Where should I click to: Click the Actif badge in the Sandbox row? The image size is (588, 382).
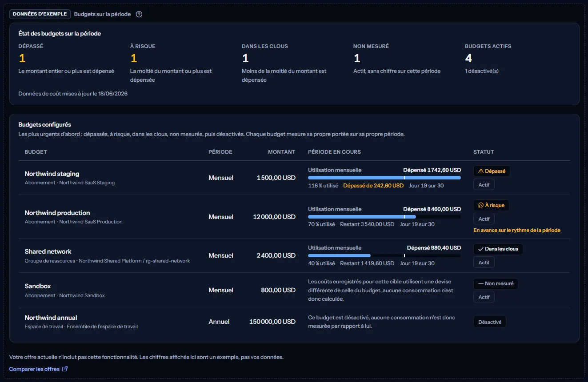(484, 297)
